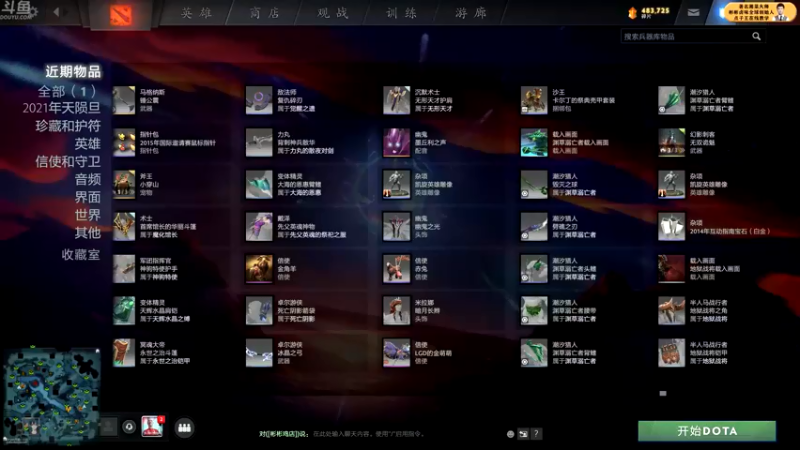
Task: Select 全部 (1) category
Action: [67, 91]
